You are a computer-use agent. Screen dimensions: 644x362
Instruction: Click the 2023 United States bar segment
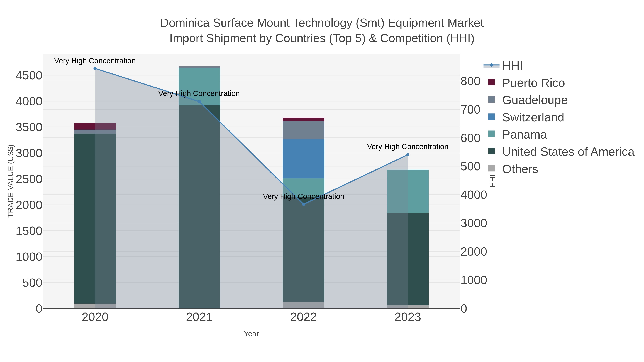point(408,259)
